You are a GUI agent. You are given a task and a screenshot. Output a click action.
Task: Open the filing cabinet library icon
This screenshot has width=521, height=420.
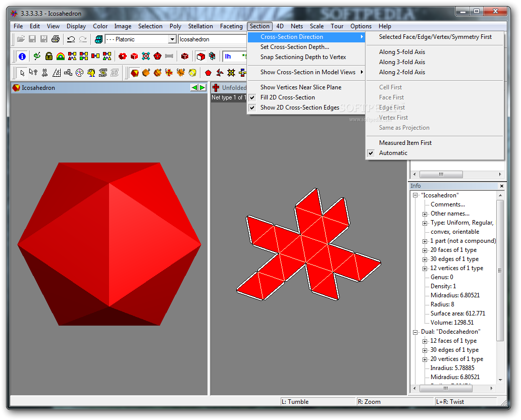98,39
